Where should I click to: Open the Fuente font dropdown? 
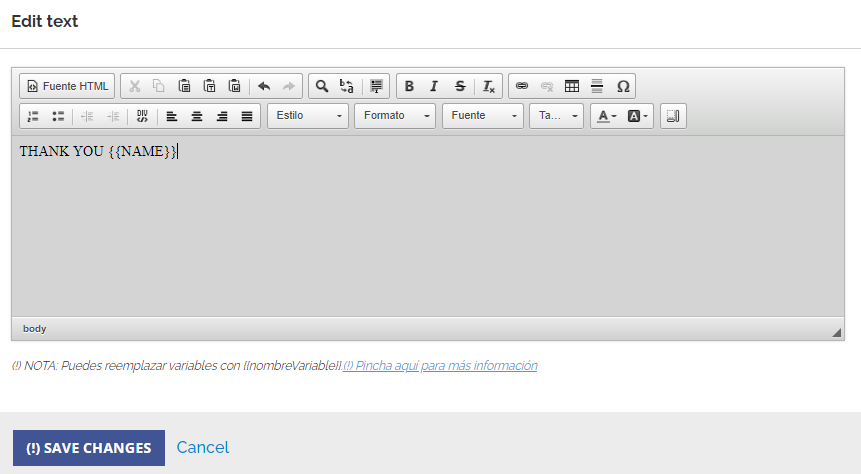[x=483, y=116]
